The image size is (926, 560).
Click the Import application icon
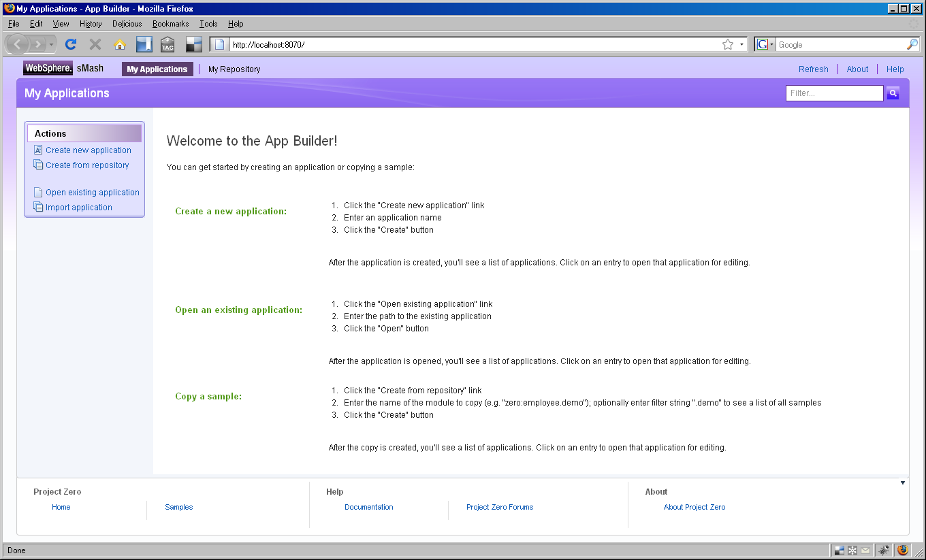click(38, 208)
